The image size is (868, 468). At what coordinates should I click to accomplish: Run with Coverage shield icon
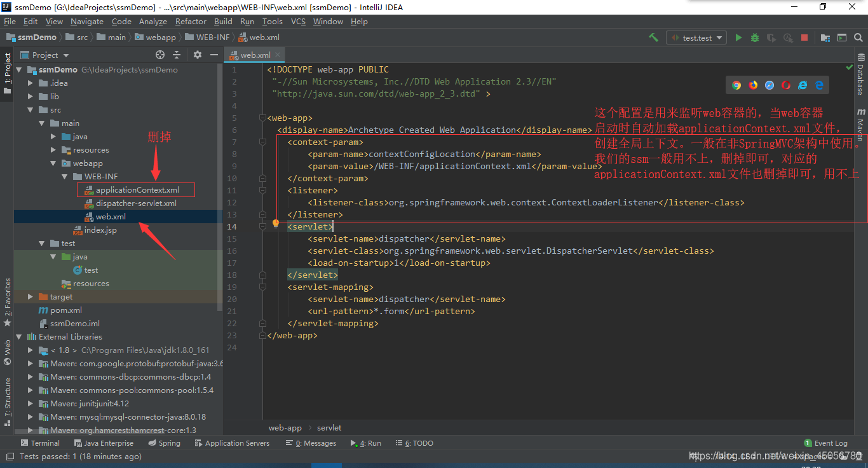pos(771,38)
